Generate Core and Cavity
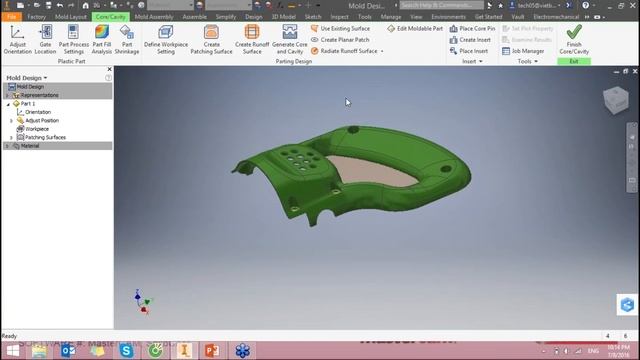Viewport: 640px width, 360px height. click(x=289, y=40)
